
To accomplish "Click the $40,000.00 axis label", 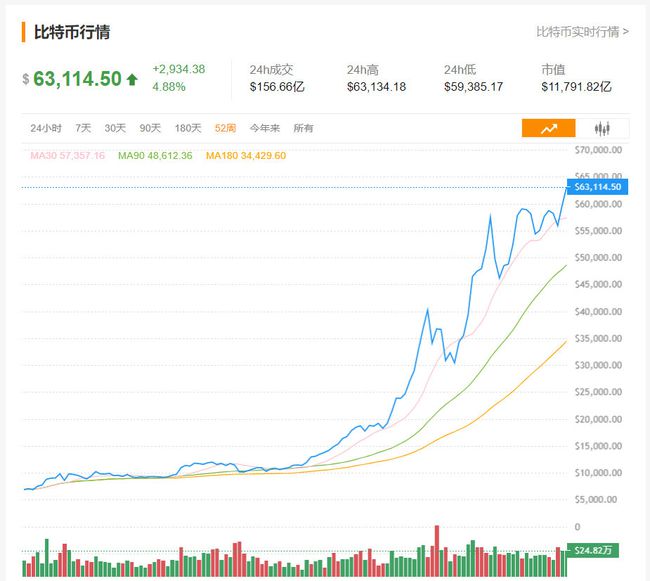I will tap(598, 312).
